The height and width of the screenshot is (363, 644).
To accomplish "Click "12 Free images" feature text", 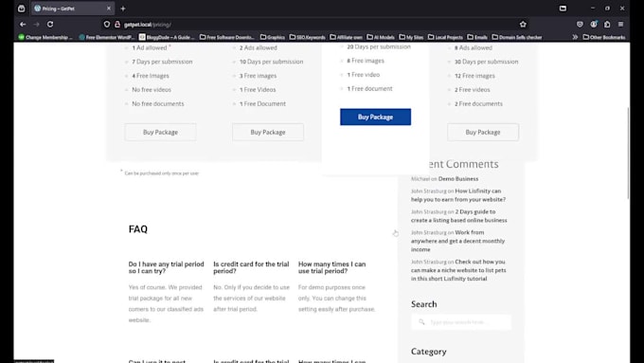I will click(x=474, y=76).
